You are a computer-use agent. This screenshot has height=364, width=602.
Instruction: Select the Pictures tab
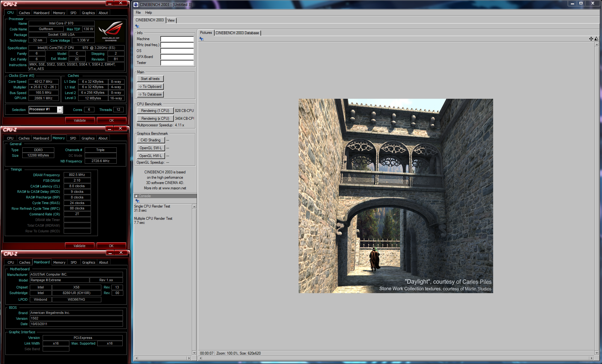coord(206,33)
